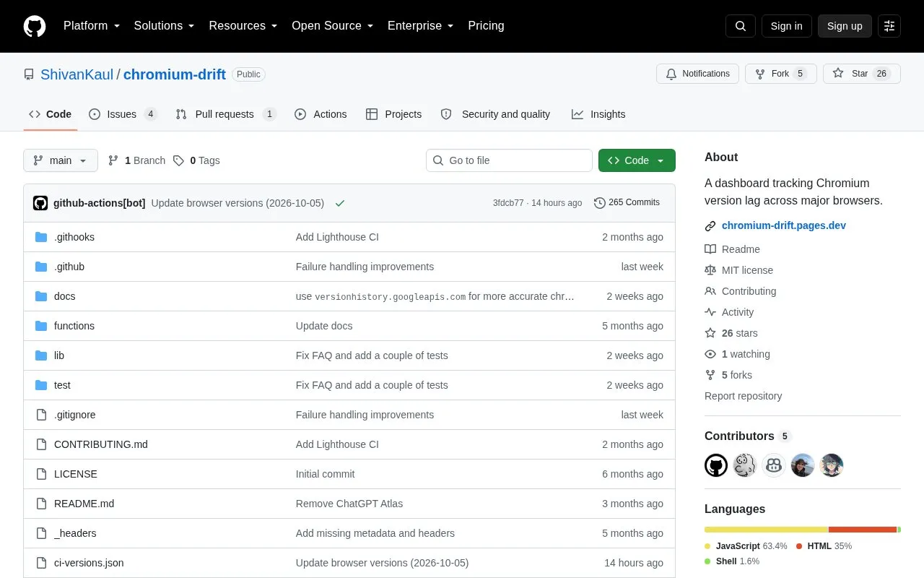The image size is (924, 578).
Task: Click the github-actions bot avatar in commit row
Action: (40, 203)
